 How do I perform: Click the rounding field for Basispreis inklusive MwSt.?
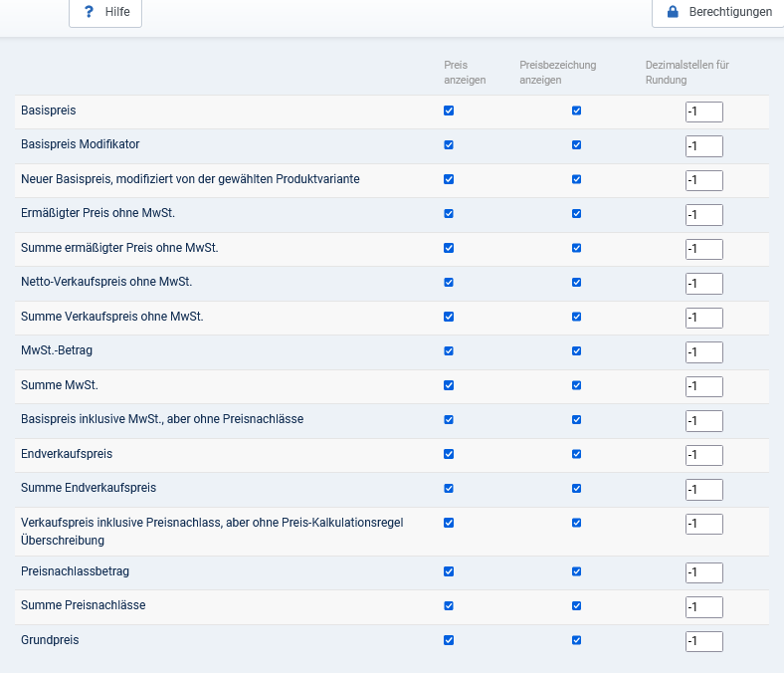[x=703, y=420]
